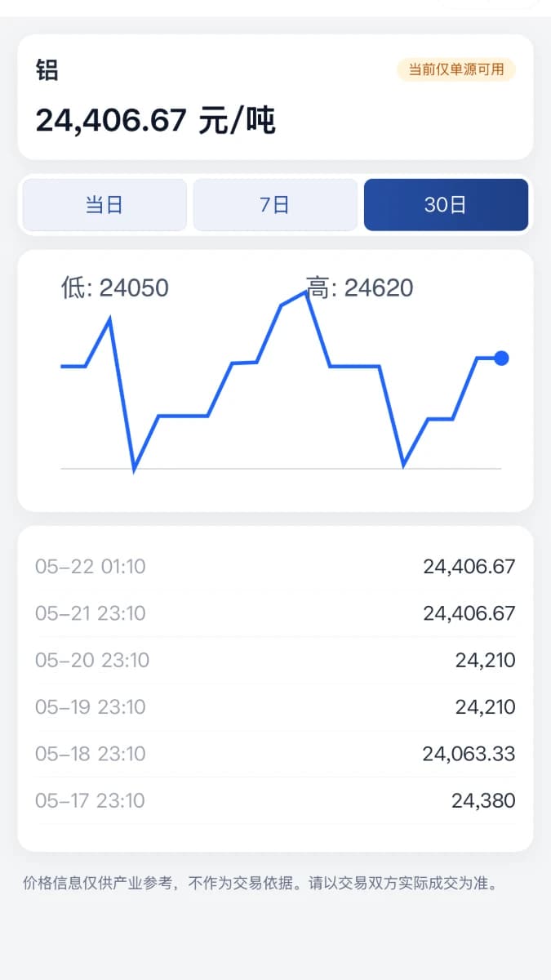Tap the 当前仅单源可用 badge
This screenshot has height=980, width=551.
[x=456, y=69]
